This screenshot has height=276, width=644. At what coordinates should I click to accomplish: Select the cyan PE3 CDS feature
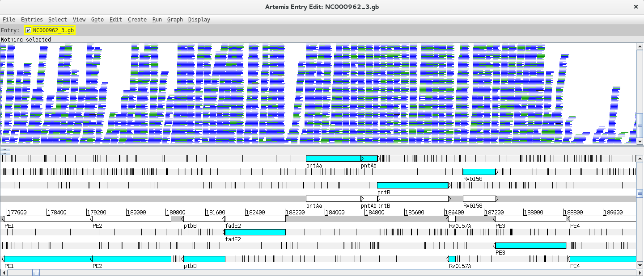coord(530,246)
